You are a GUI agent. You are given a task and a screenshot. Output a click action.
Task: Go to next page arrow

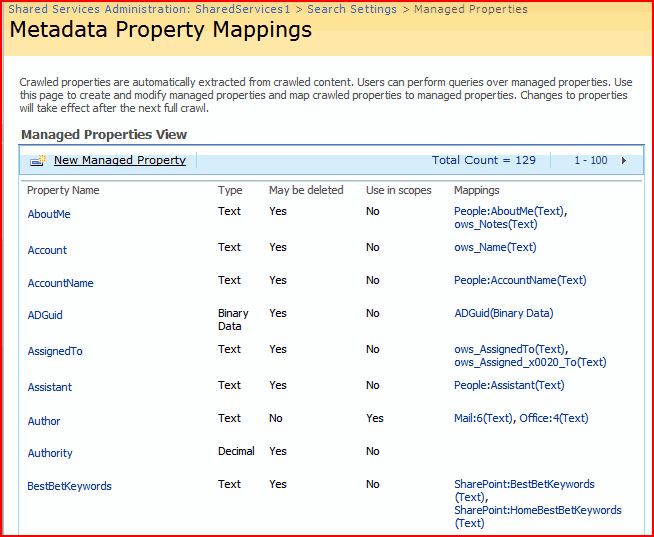[624, 160]
